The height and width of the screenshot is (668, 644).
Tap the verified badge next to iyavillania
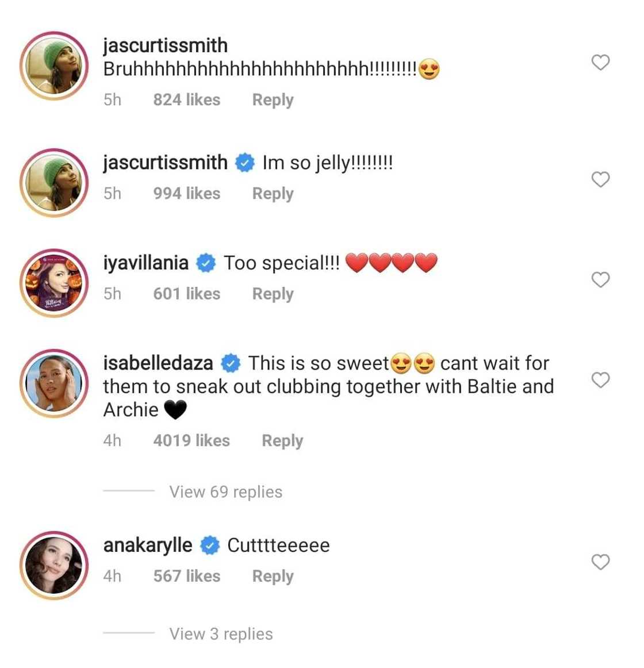coord(206,263)
